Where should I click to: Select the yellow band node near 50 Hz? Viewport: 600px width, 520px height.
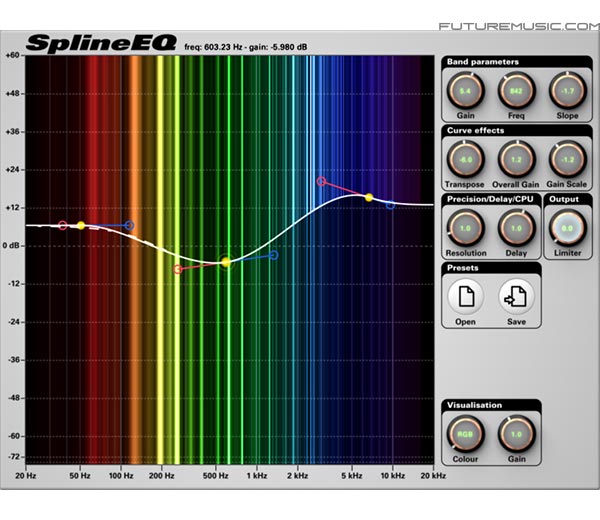point(81,225)
